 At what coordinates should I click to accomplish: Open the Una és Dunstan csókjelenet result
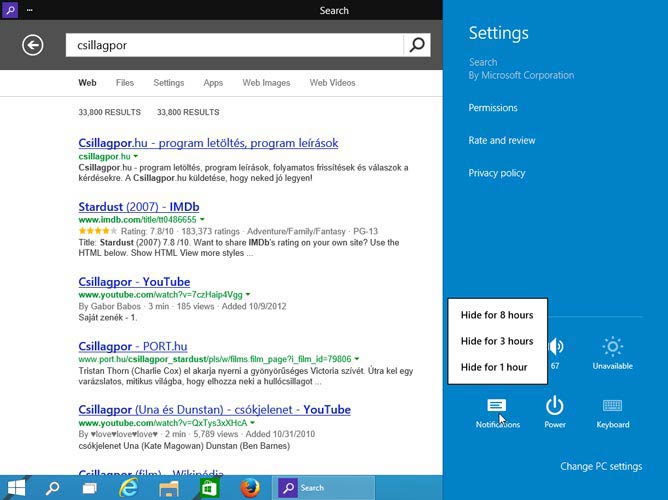point(215,409)
